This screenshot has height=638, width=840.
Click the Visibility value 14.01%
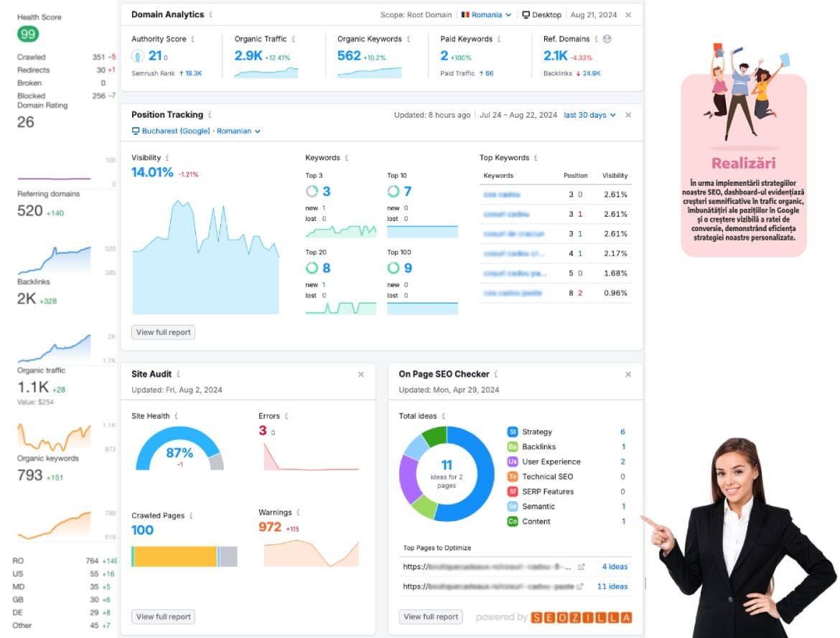(152, 172)
